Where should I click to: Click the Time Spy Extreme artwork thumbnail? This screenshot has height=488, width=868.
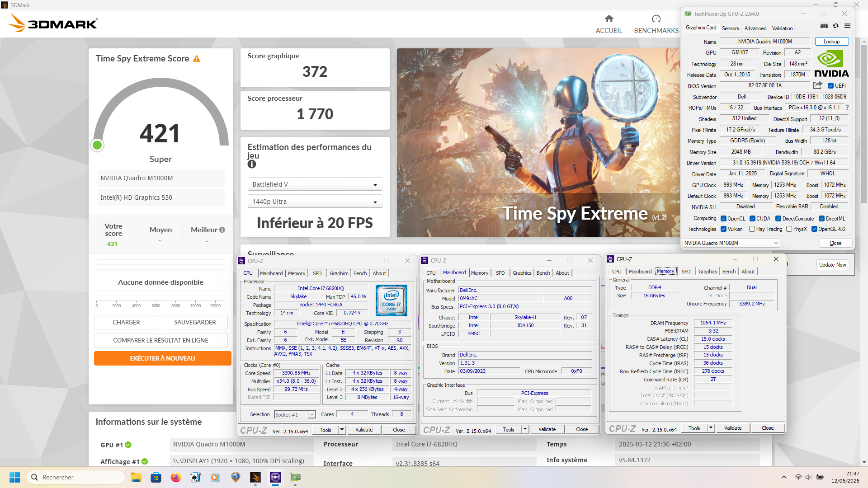pyautogui.click(x=538, y=143)
